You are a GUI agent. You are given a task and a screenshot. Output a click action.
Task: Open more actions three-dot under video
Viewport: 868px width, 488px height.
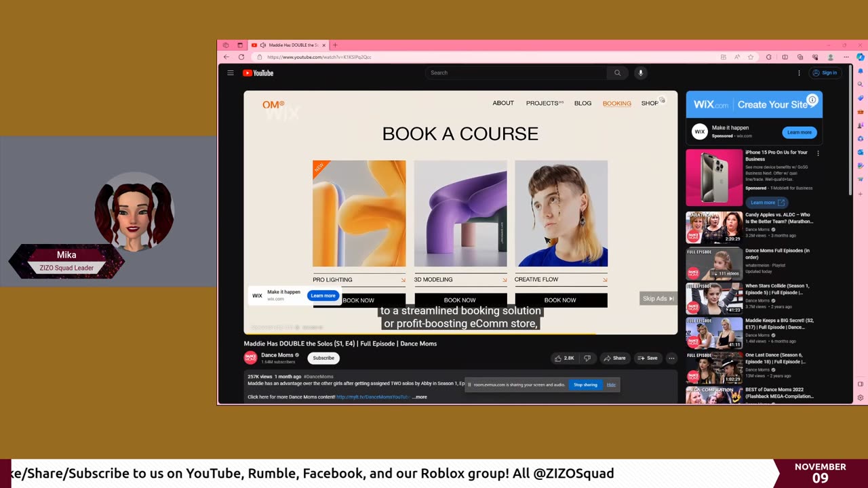tap(671, 358)
